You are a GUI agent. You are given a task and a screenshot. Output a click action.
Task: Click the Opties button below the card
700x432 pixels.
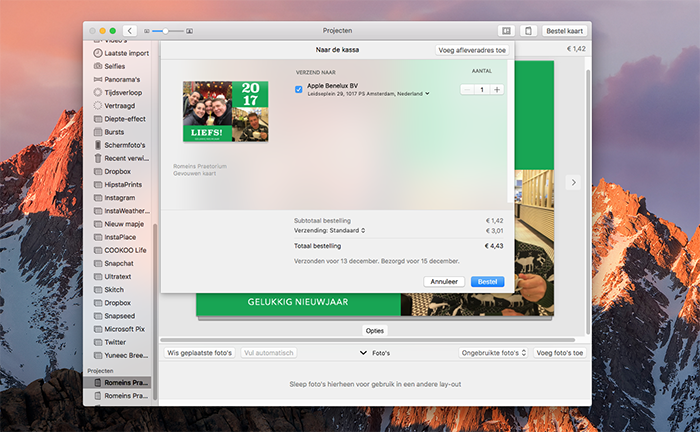(375, 331)
